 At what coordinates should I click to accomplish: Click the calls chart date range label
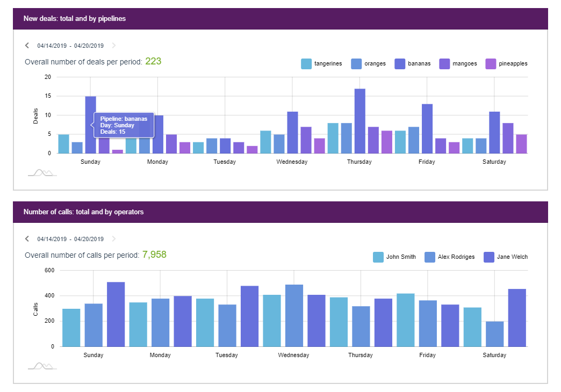pyautogui.click(x=70, y=239)
